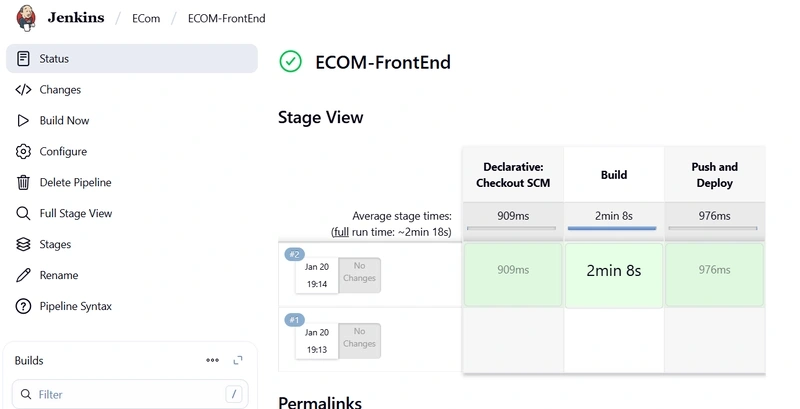Click the Build stage 2min 8s cell
Image resolution: width=800 pixels, height=409 pixels.
[614, 275]
